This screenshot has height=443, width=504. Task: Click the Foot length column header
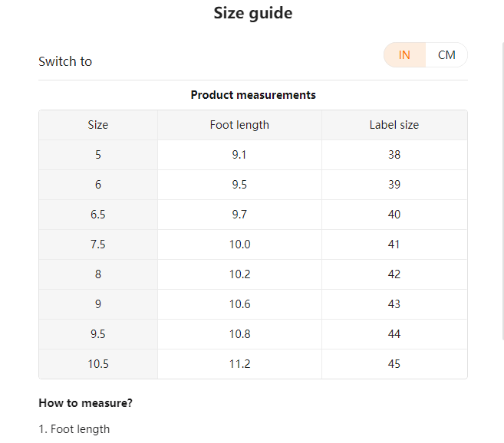click(x=239, y=125)
